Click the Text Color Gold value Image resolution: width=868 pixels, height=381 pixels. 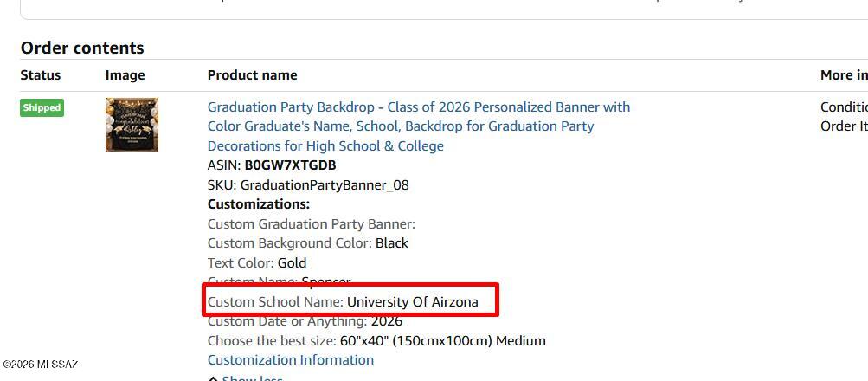(x=292, y=263)
